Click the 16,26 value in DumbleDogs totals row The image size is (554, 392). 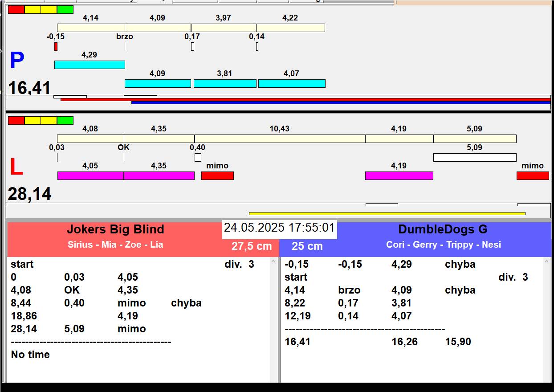coord(404,342)
